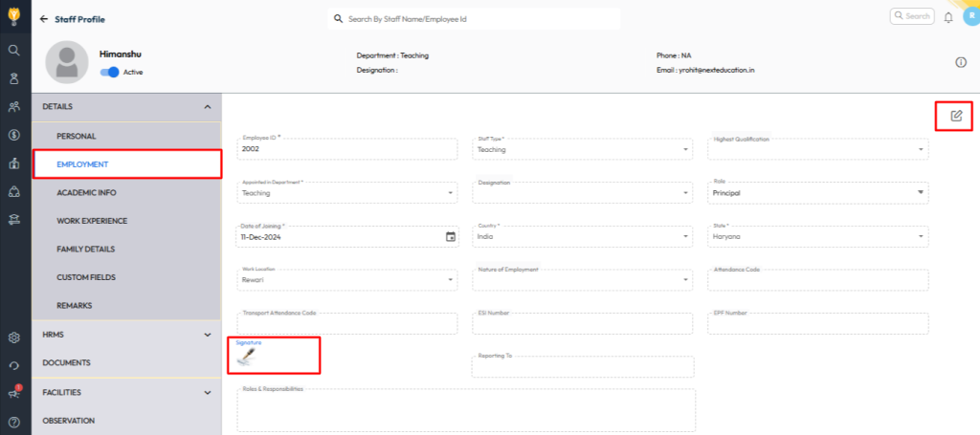The width and height of the screenshot is (980, 435).
Task: Click the info circle icon
Action: coord(961,62)
